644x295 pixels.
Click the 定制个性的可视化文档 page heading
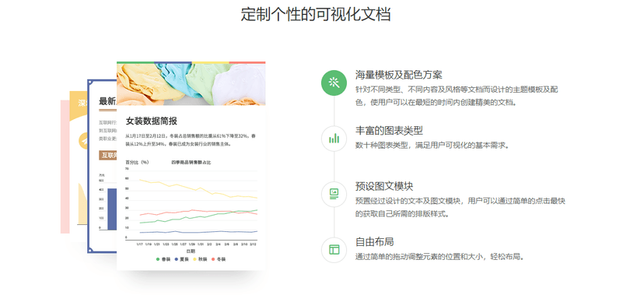(x=316, y=14)
